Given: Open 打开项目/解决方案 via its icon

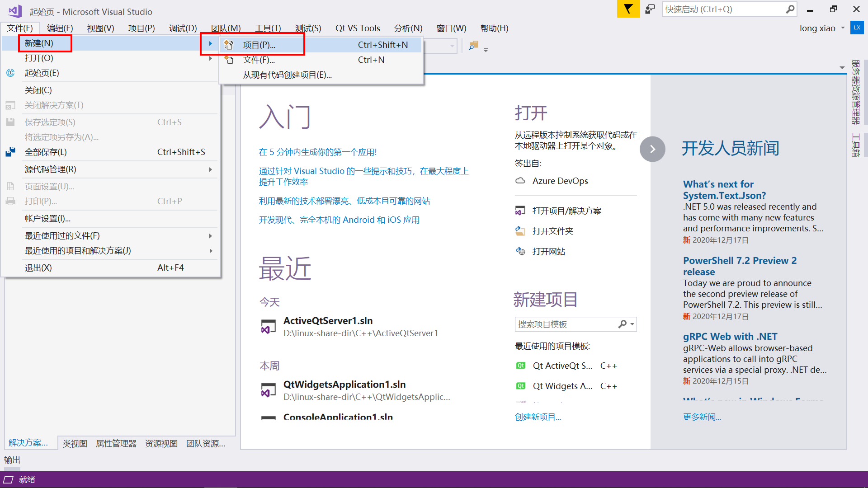Looking at the screenshot, I should tap(520, 210).
